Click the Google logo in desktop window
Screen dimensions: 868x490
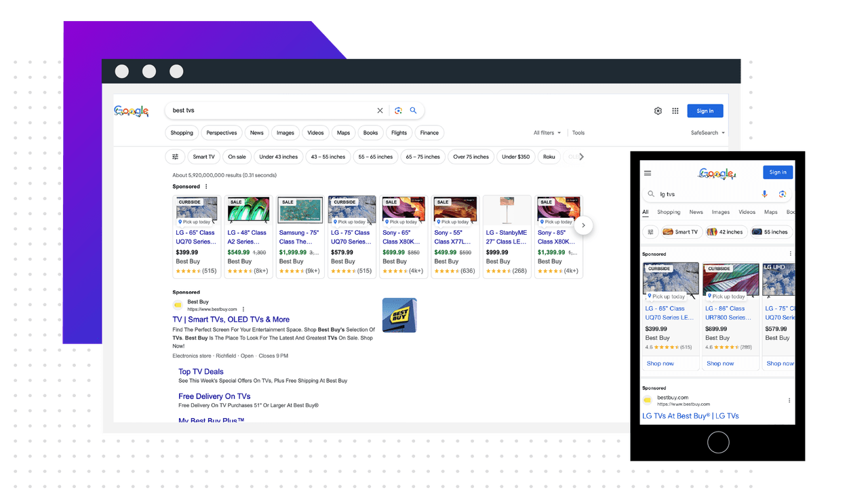(x=131, y=111)
